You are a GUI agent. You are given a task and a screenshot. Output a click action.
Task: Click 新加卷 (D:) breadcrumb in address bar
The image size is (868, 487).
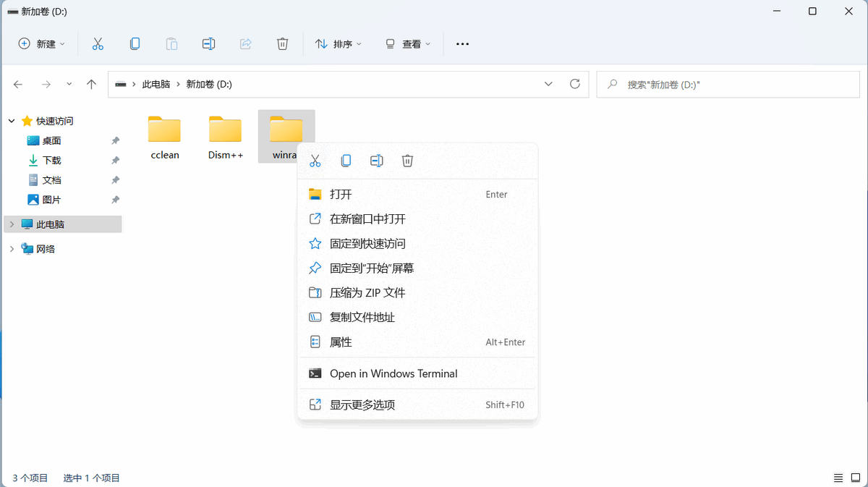point(209,84)
